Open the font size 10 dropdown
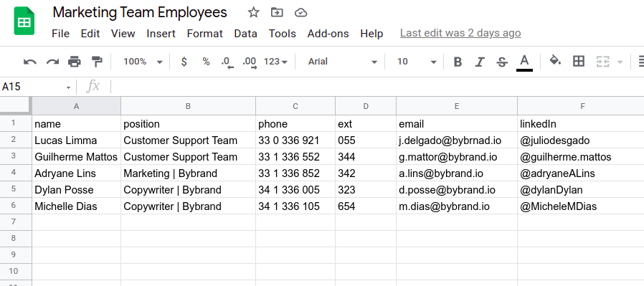The width and height of the screenshot is (644, 286). point(417,62)
